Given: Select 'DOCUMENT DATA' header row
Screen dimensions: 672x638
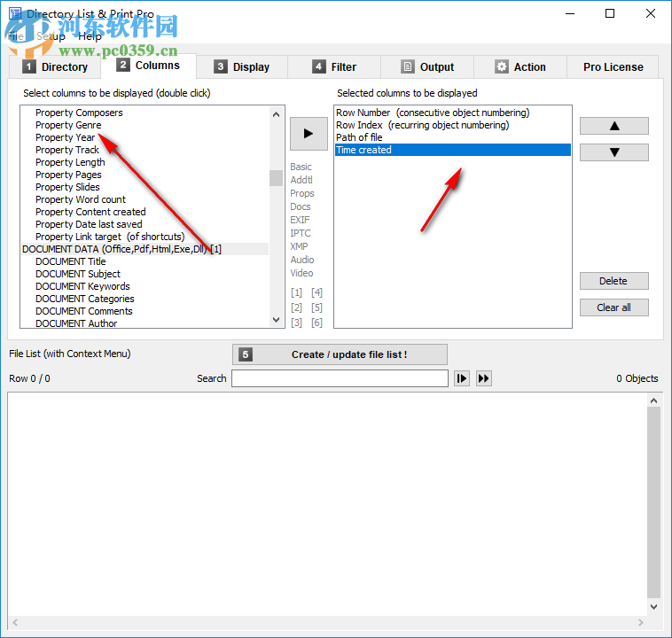Looking at the screenshot, I should point(145,249).
